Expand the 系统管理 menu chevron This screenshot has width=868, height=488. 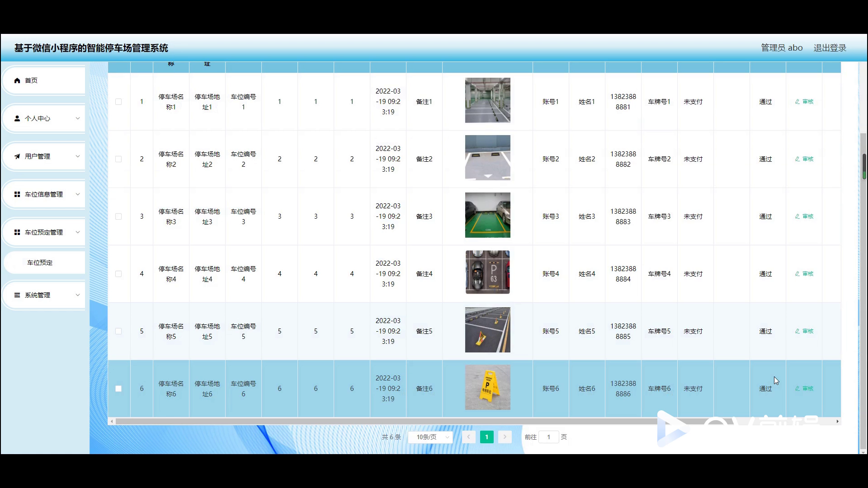coord(77,295)
